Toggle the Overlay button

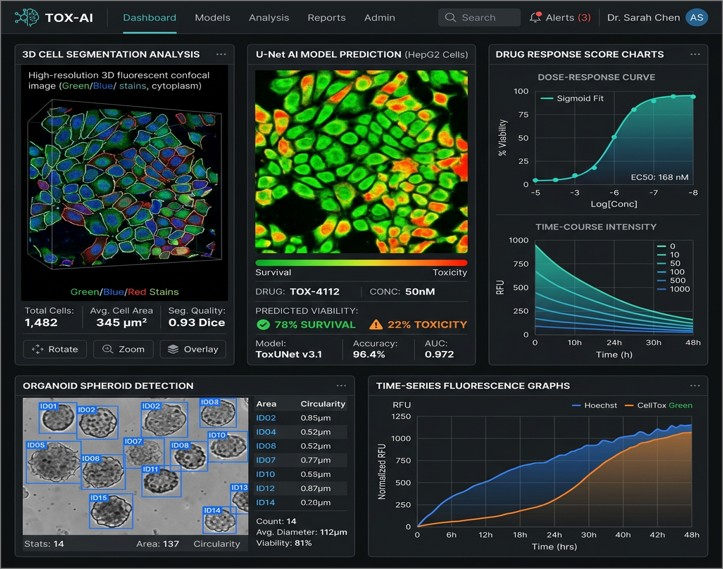[193, 349]
